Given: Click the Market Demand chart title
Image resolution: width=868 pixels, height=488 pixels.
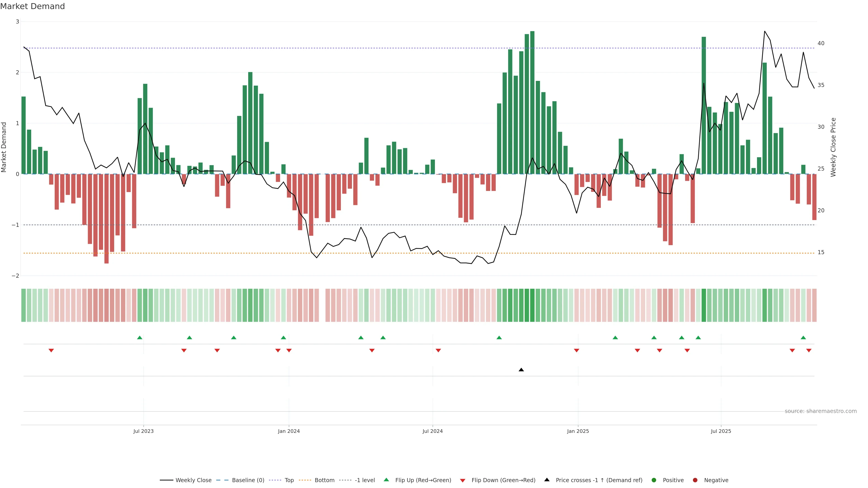Looking at the screenshot, I should tap(32, 6).
